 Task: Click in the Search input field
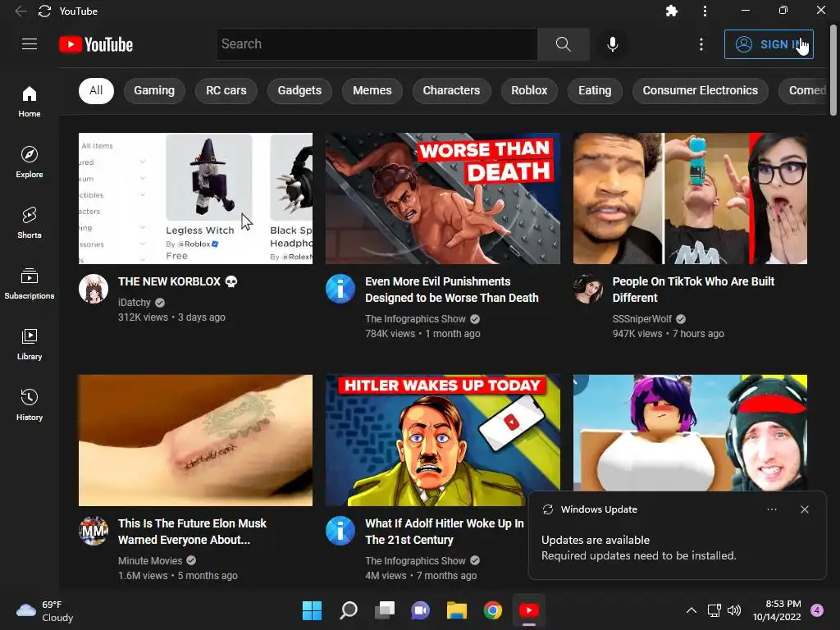click(377, 44)
